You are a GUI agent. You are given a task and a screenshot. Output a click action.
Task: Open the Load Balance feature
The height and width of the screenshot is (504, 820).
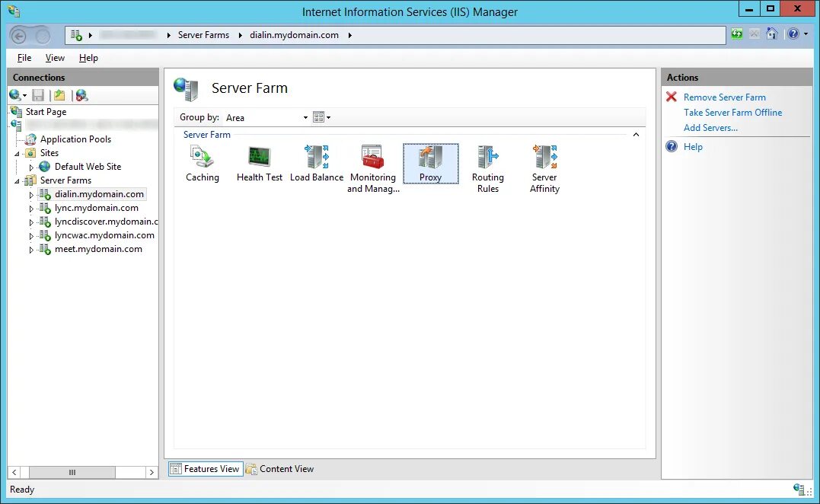(x=317, y=164)
